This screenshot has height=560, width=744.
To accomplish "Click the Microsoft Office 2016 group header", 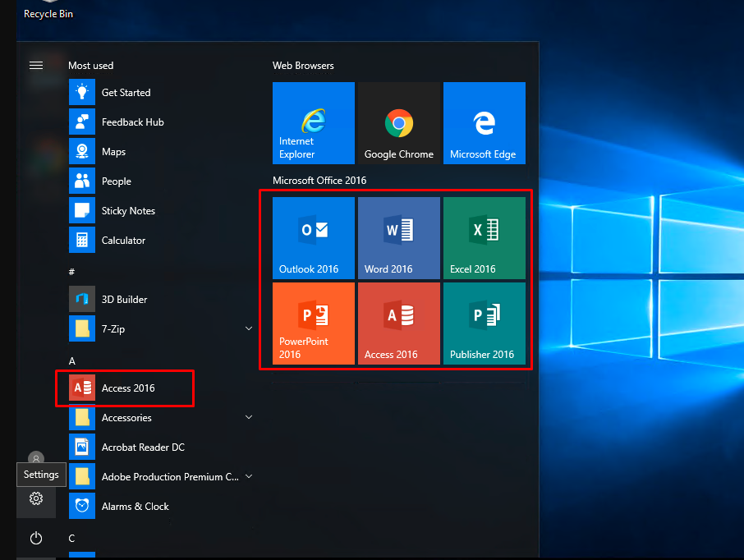I will [x=319, y=181].
